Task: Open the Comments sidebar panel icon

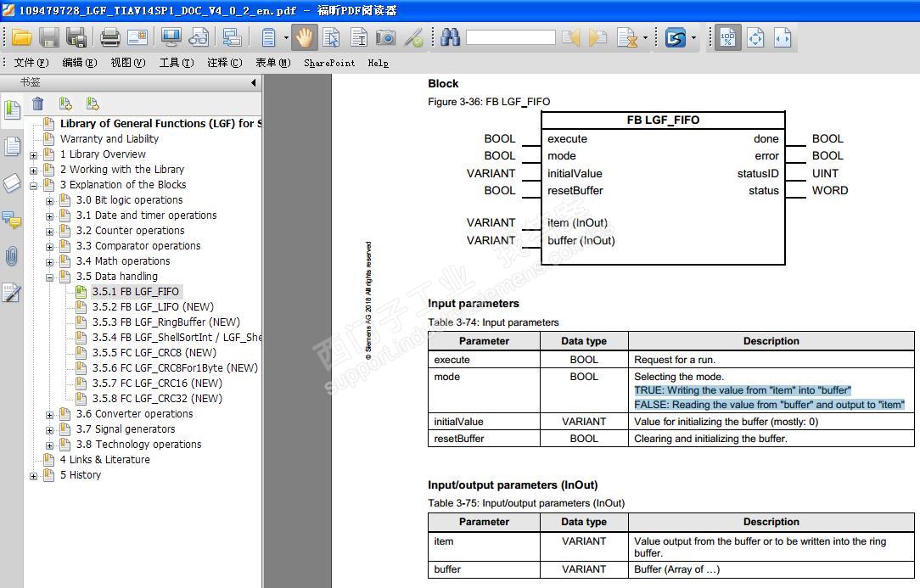Action: pos(12,220)
